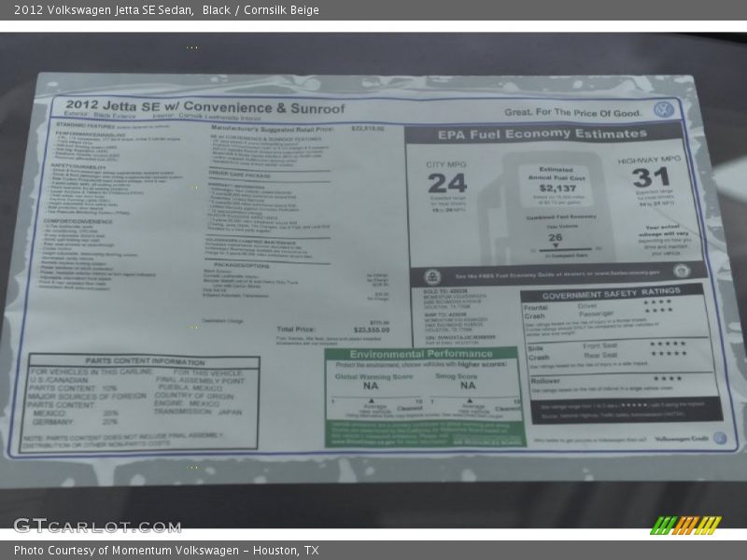
Task: Click the NA value under Global Warming Score
Action: pos(371,386)
